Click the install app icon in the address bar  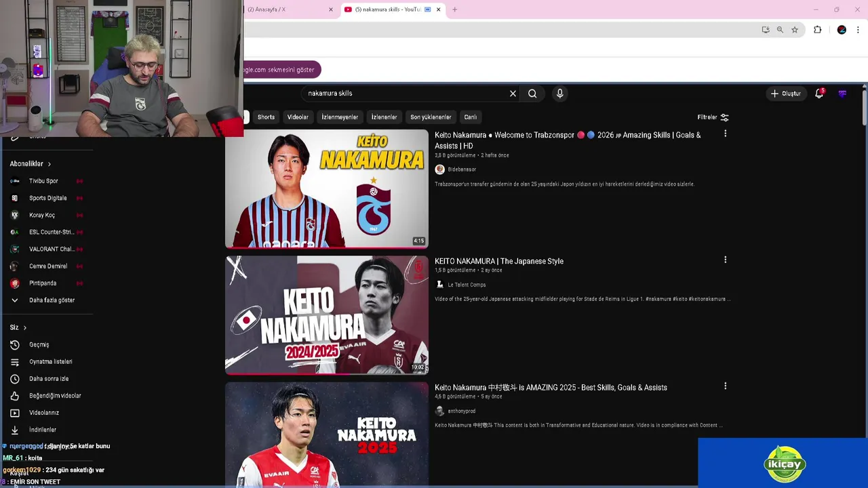click(766, 30)
